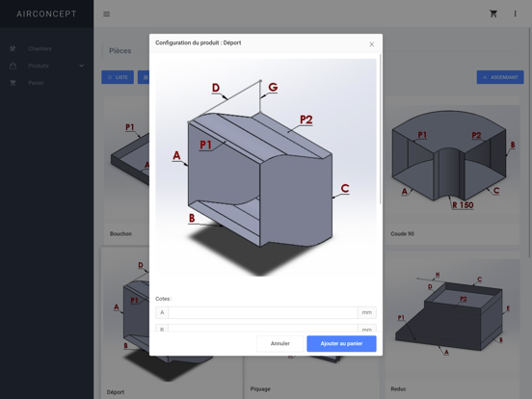This screenshot has width=532, height=399.
Task: Expand the Produits submenu chevron
Action: click(x=82, y=66)
